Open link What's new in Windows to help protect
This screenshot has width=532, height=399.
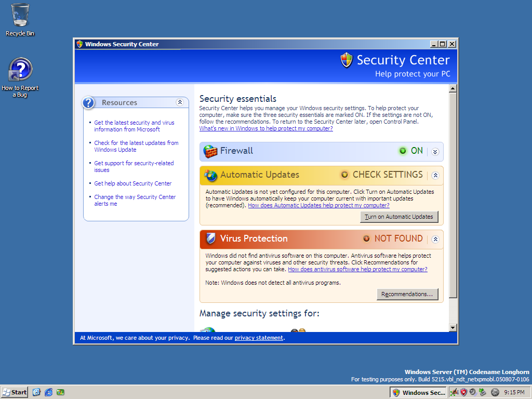coord(266,129)
